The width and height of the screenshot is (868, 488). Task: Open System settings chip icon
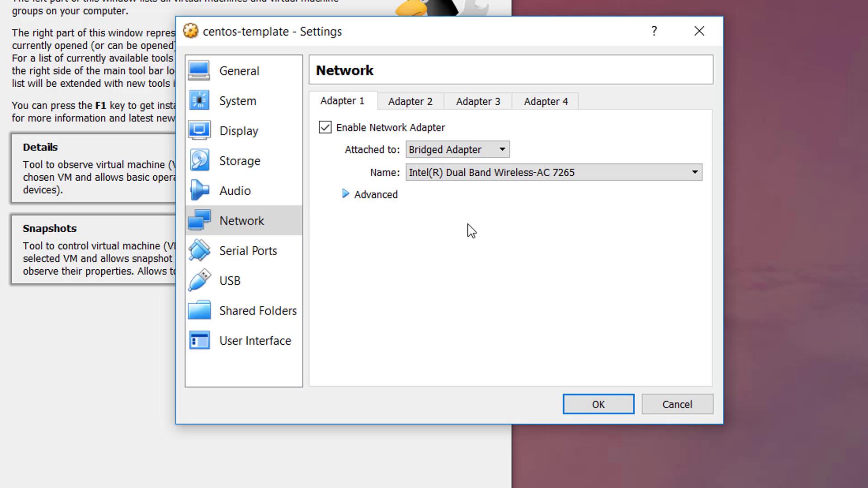[x=199, y=100]
